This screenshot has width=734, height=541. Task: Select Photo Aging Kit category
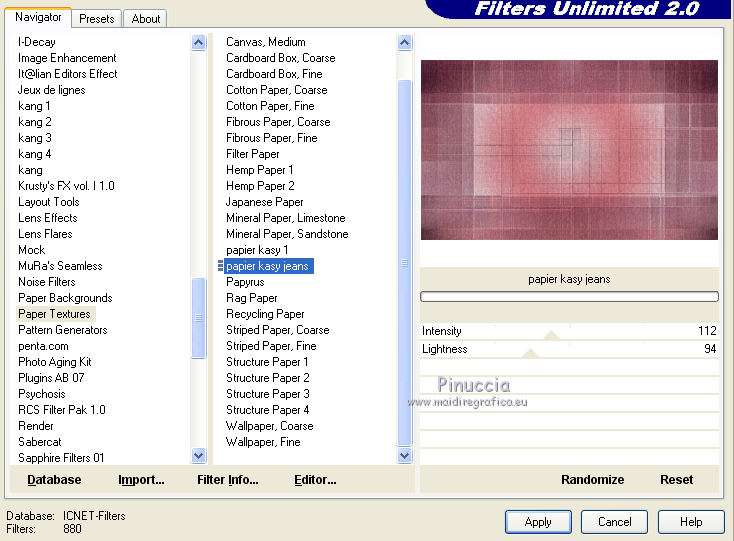click(55, 362)
